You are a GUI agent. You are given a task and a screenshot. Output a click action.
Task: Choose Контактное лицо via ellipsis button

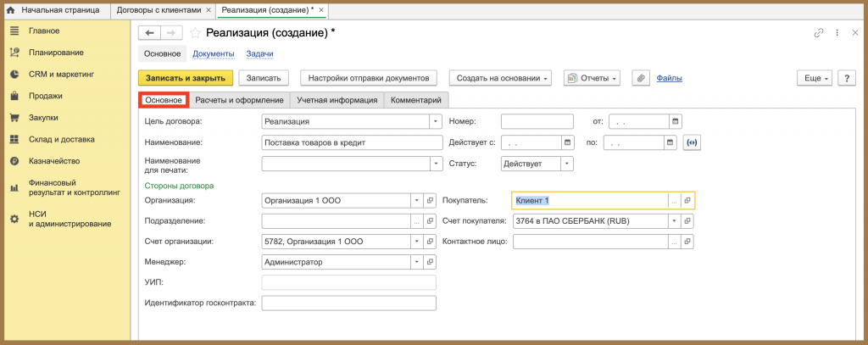674,242
